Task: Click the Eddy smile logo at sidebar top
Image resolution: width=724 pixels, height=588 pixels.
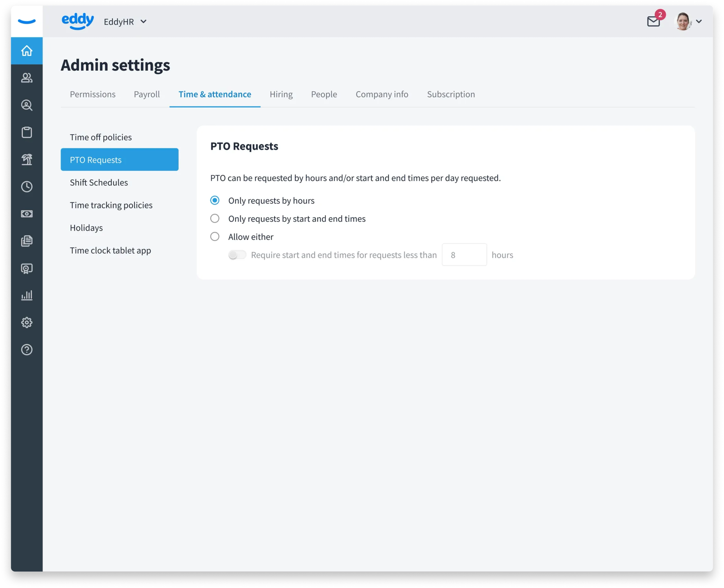Action: [27, 21]
